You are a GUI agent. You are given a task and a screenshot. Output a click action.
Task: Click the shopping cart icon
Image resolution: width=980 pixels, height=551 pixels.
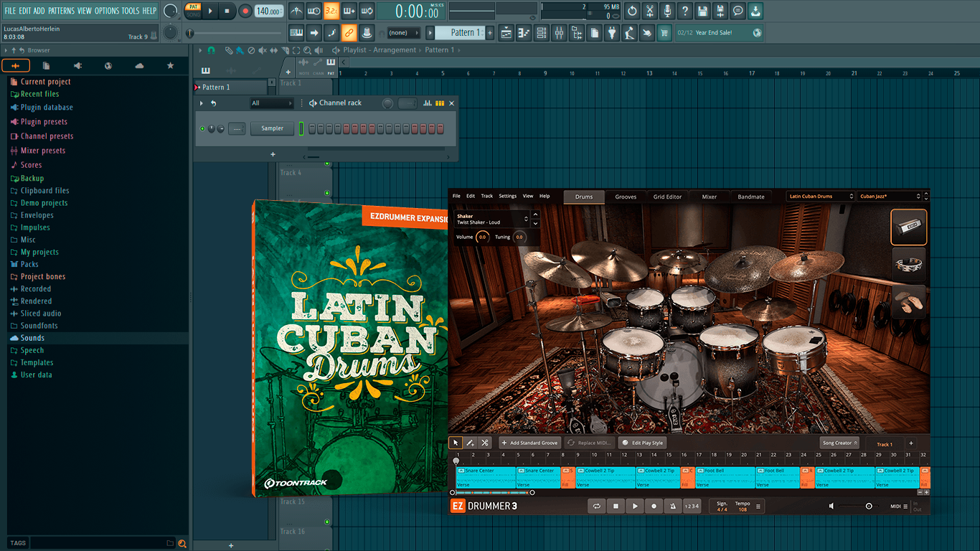(664, 33)
